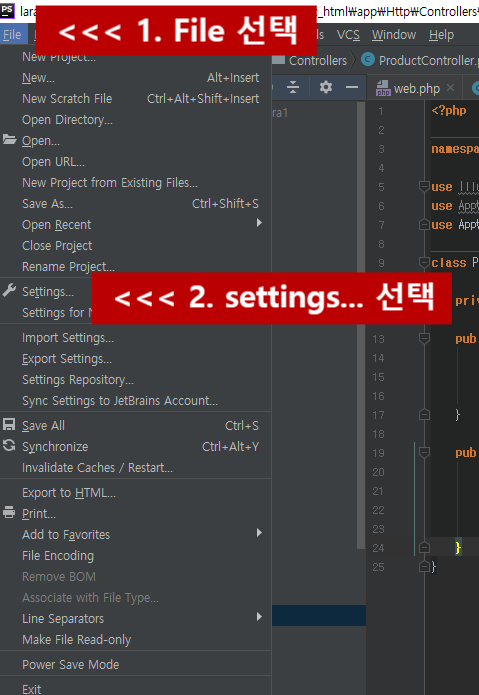Open the Window menu
The height and width of the screenshot is (695, 479).
[x=393, y=35]
